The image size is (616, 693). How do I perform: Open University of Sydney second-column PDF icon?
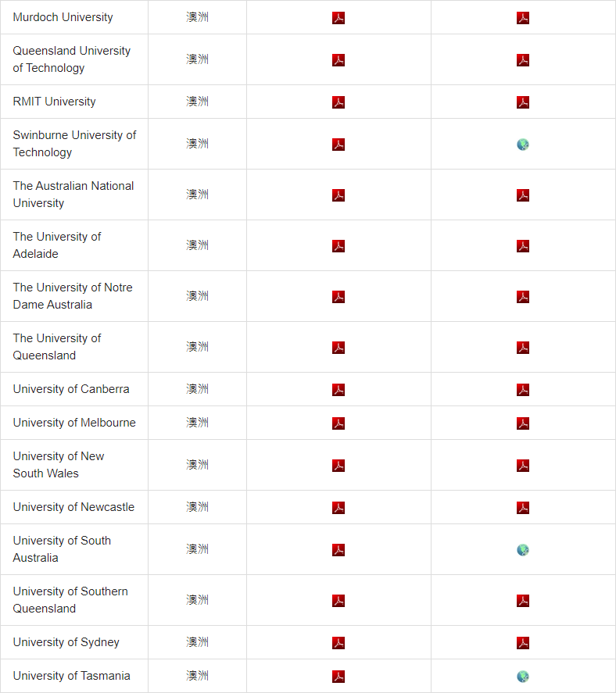point(523,643)
